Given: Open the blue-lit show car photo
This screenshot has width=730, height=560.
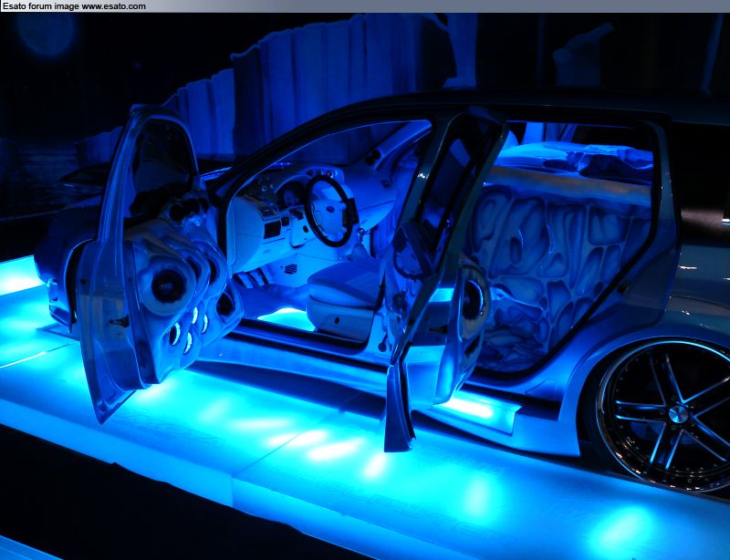Looking at the screenshot, I should (365, 286).
